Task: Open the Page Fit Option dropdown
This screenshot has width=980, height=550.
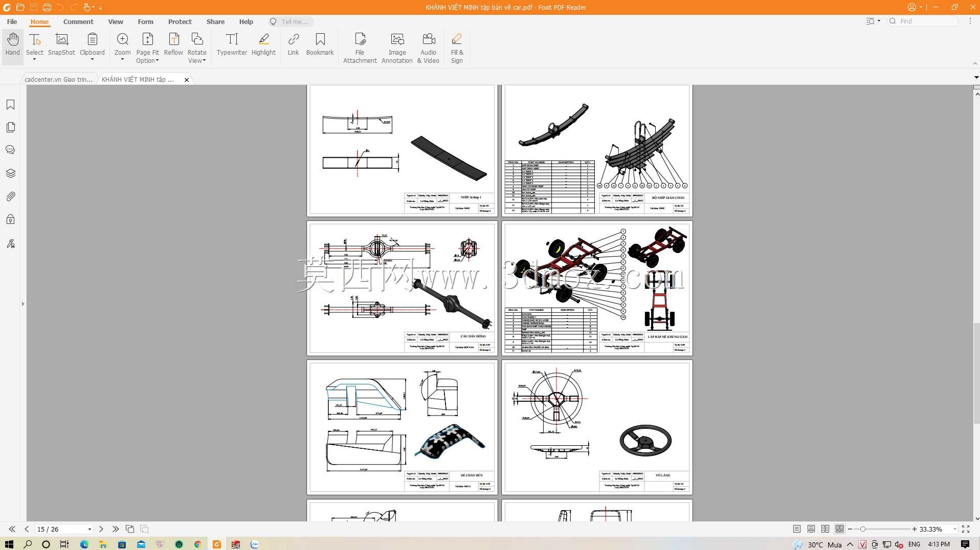Action: tap(147, 56)
